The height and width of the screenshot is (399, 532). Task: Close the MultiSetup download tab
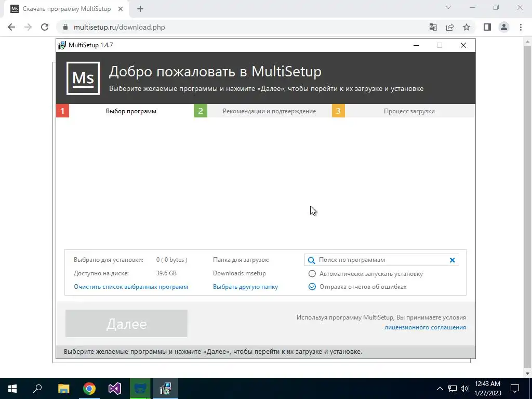121,9
